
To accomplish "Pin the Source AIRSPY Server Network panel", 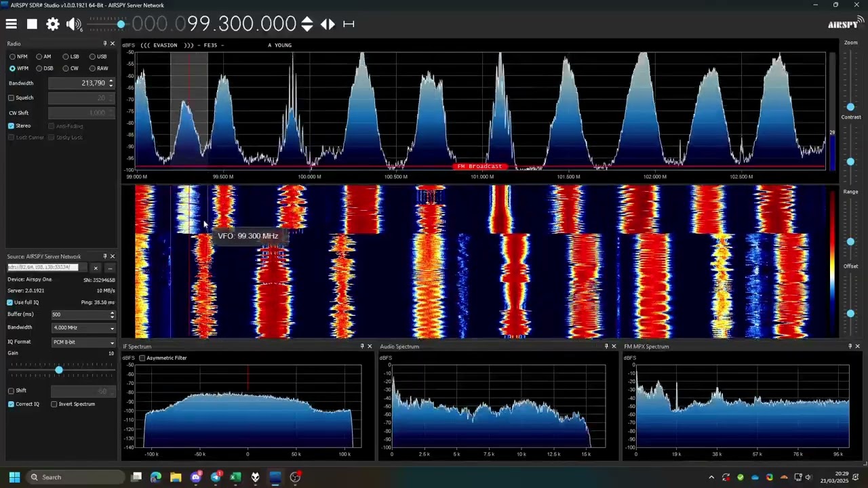I will pyautogui.click(x=104, y=256).
